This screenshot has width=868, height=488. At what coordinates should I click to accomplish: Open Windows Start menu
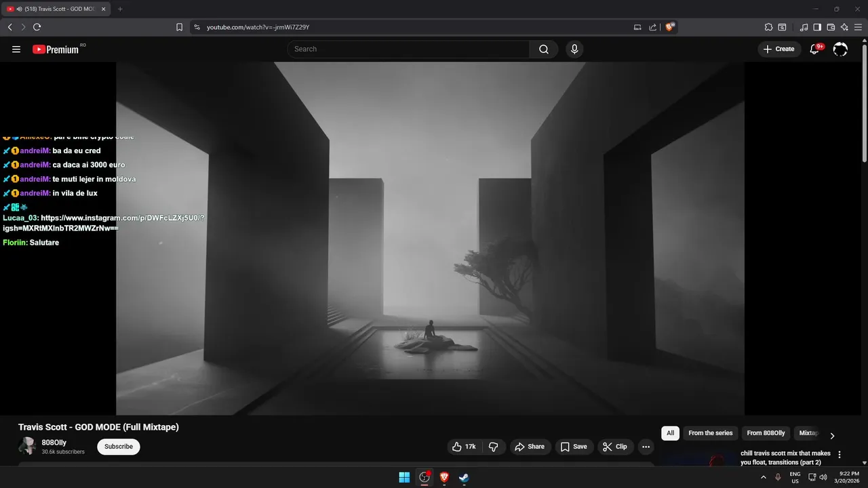(404, 477)
